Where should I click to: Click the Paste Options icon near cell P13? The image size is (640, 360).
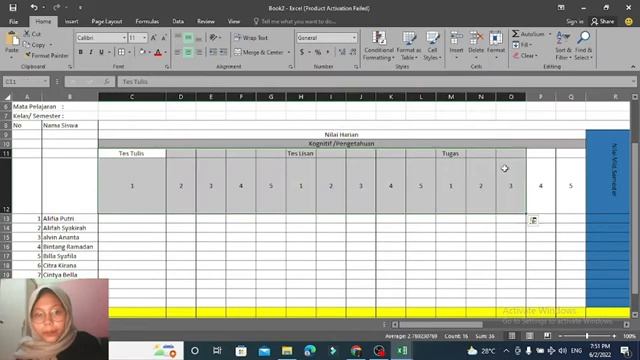tap(533, 220)
